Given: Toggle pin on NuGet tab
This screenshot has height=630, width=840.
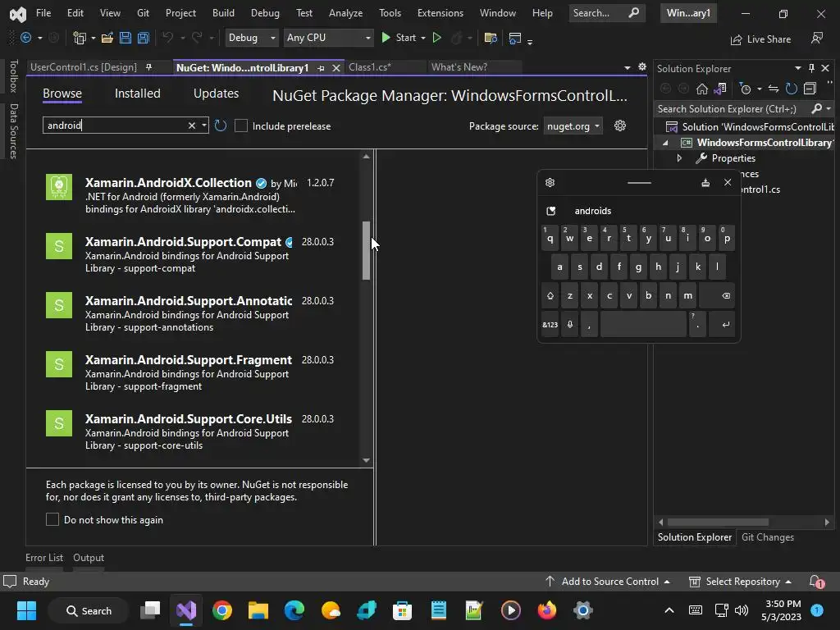Looking at the screenshot, I should click(x=321, y=68).
